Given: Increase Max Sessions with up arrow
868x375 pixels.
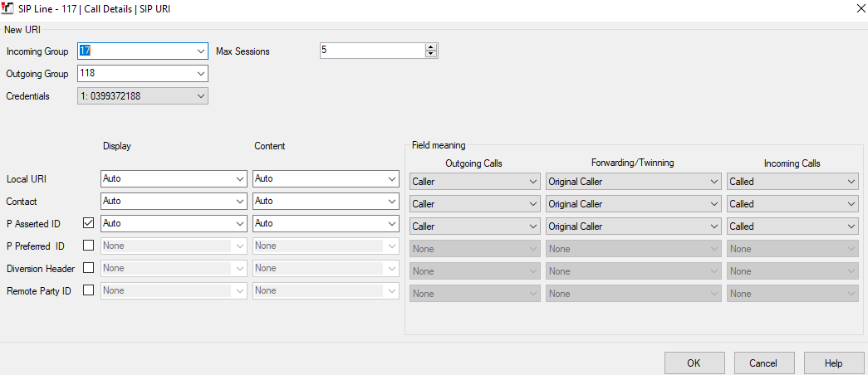Looking at the screenshot, I should pos(431,47).
